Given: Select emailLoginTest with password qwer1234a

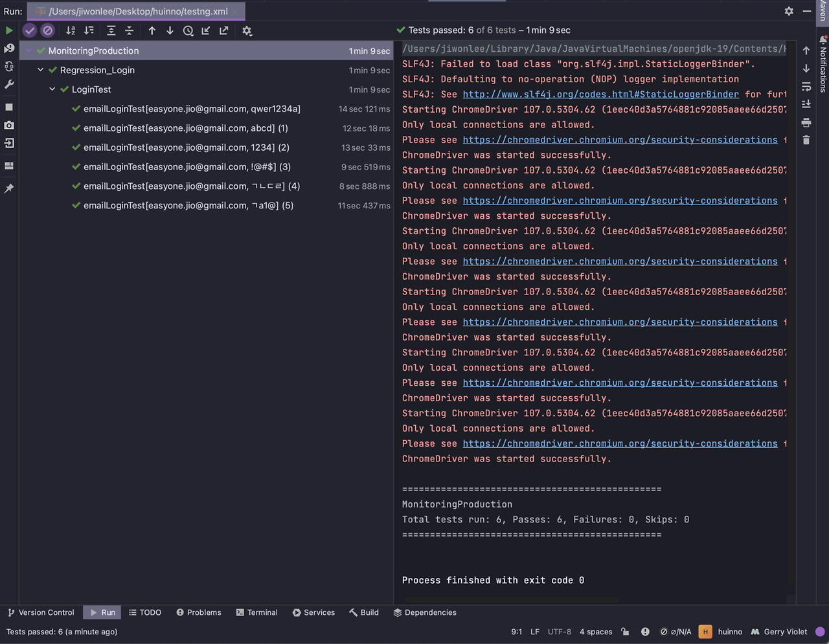Looking at the screenshot, I should point(207,109).
